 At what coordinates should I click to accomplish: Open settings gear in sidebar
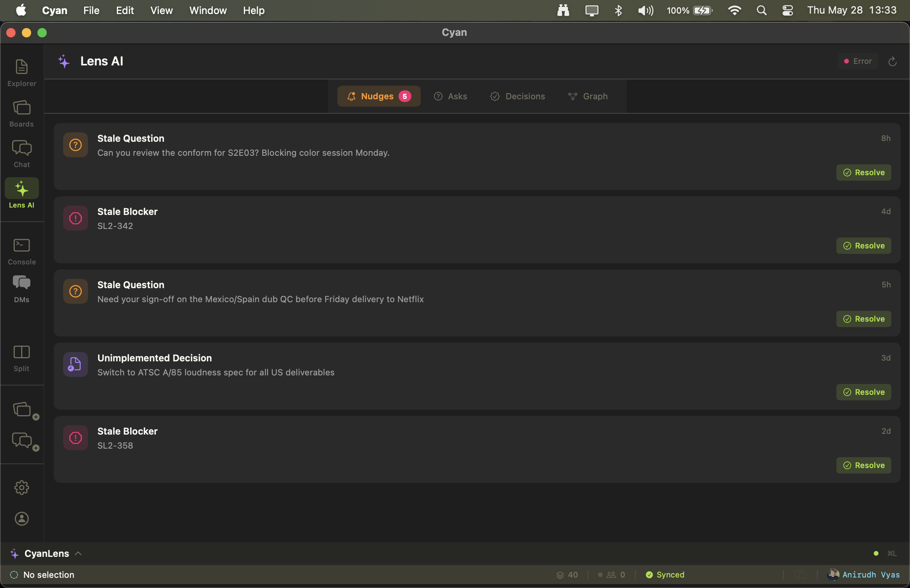coord(22,488)
